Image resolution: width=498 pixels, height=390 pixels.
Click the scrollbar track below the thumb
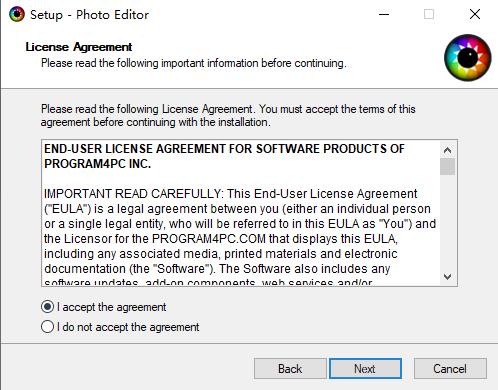pyautogui.click(x=447, y=222)
